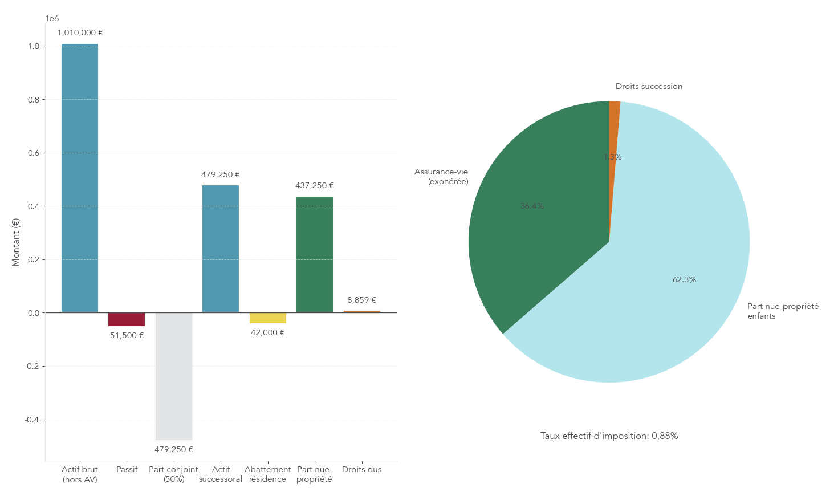Click the 8,859 € value label
The height and width of the screenshot is (504, 838).
362,300
